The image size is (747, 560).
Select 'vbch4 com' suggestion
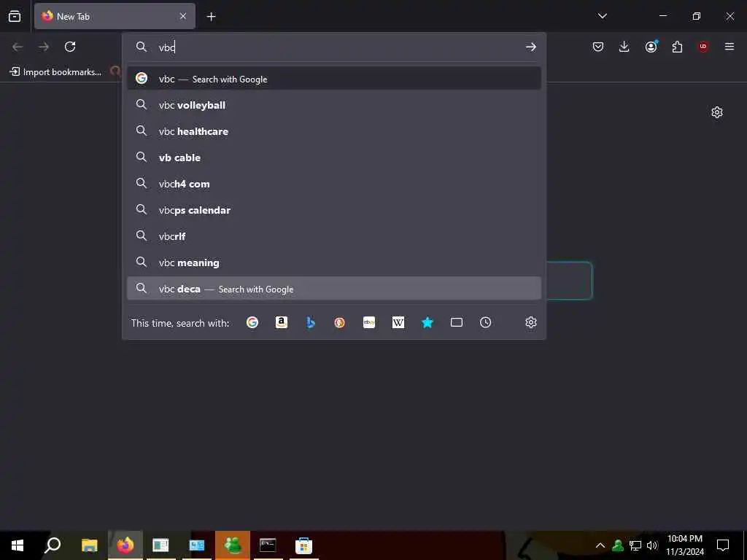pyautogui.click(x=334, y=183)
